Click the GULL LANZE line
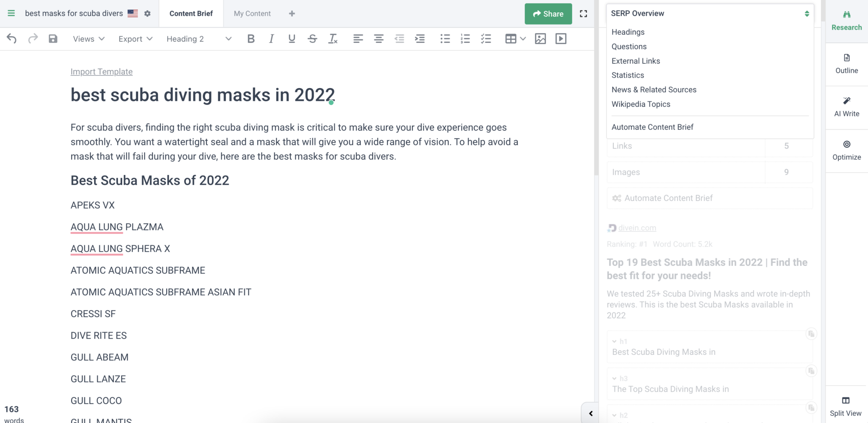This screenshot has width=868, height=423. pos(98,379)
